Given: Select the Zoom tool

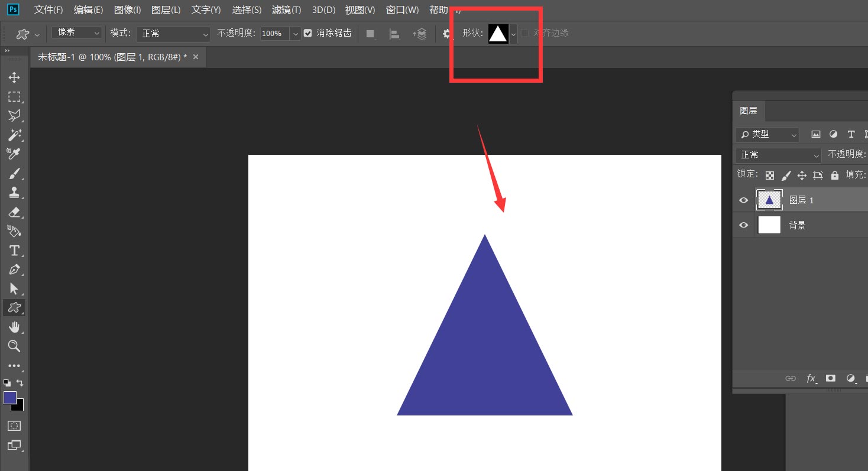Looking at the screenshot, I should click(14, 346).
